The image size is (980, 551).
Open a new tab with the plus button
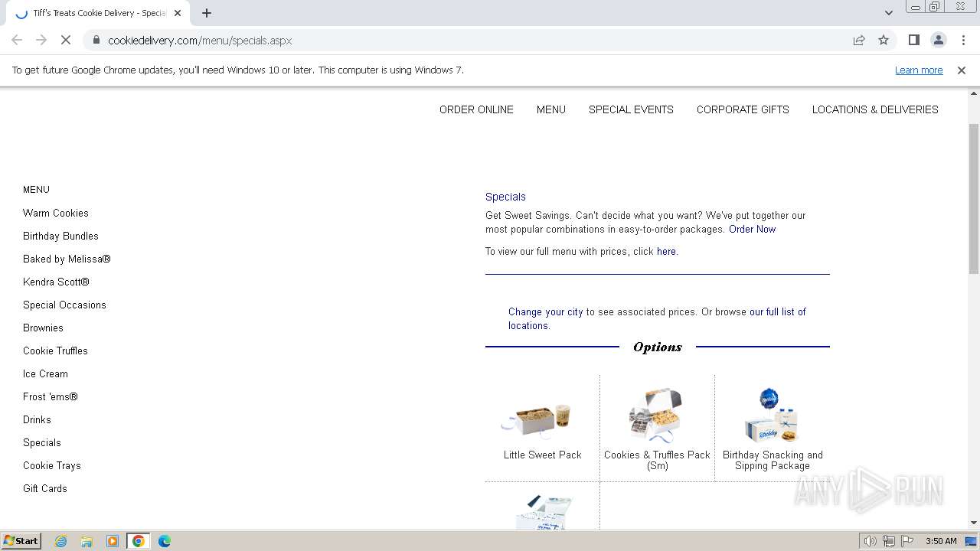click(x=207, y=13)
